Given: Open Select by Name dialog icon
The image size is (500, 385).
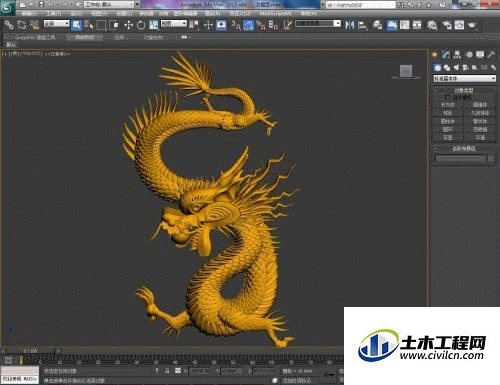Looking at the screenshot, I should tap(89, 25).
